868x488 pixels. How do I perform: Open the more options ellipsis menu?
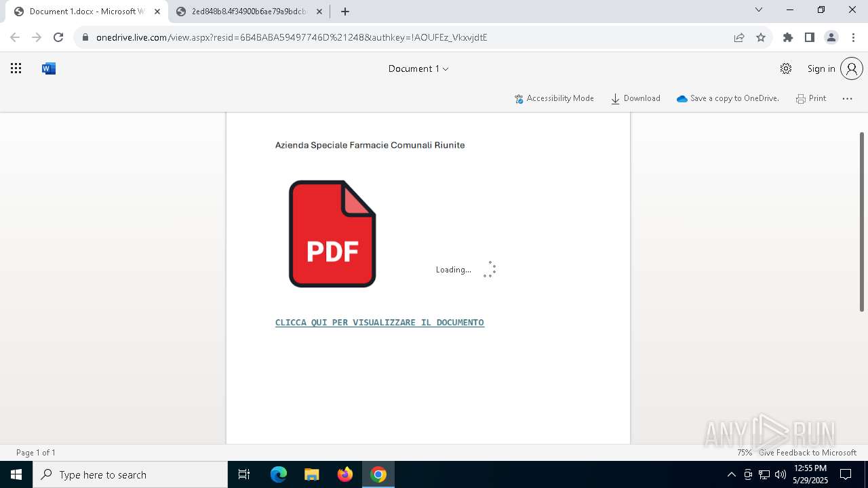pos(847,98)
